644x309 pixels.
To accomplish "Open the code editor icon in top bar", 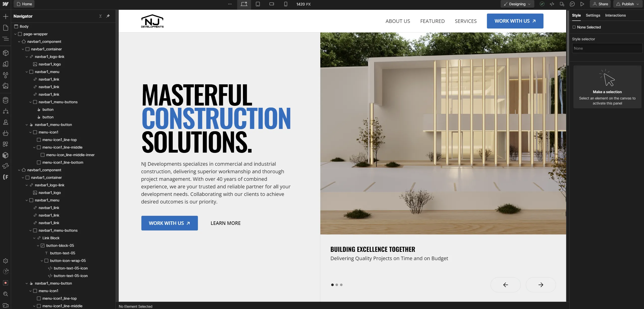I will [552, 4].
